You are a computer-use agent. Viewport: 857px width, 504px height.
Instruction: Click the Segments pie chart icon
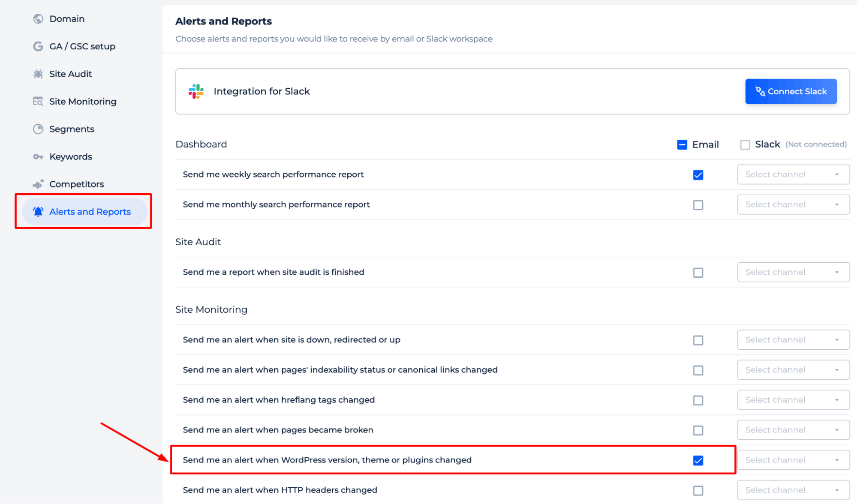click(38, 129)
